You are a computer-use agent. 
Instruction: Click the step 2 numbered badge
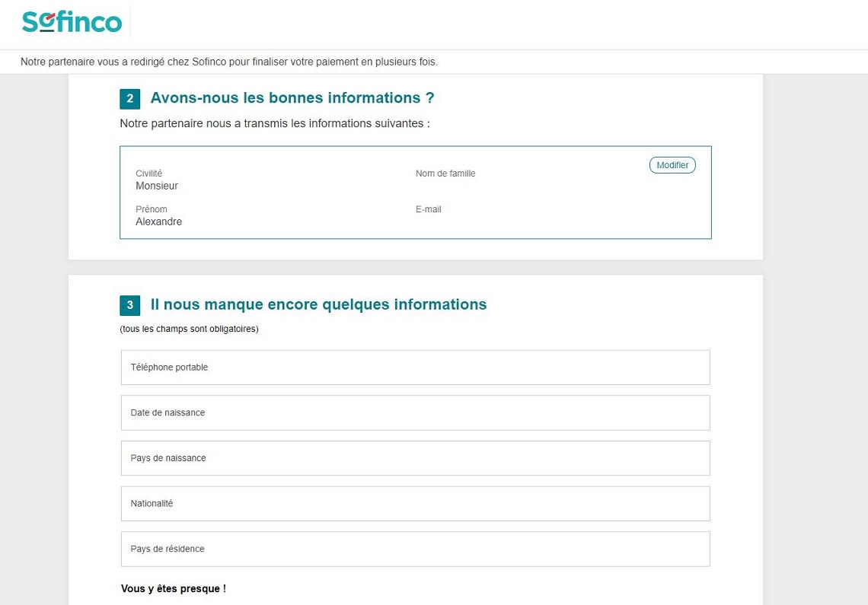click(x=129, y=98)
